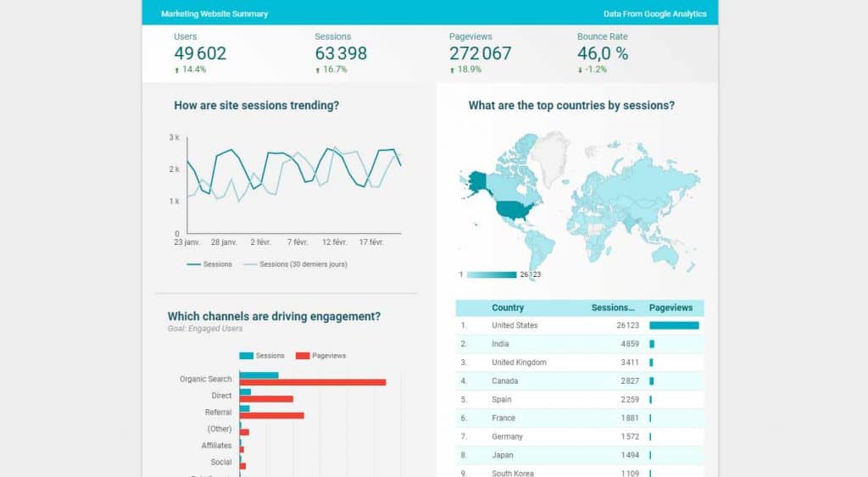Click the green up arrow beside 14.4%
This screenshot has width=868, height=477.
pyautogui.click(x=176, y=70)
